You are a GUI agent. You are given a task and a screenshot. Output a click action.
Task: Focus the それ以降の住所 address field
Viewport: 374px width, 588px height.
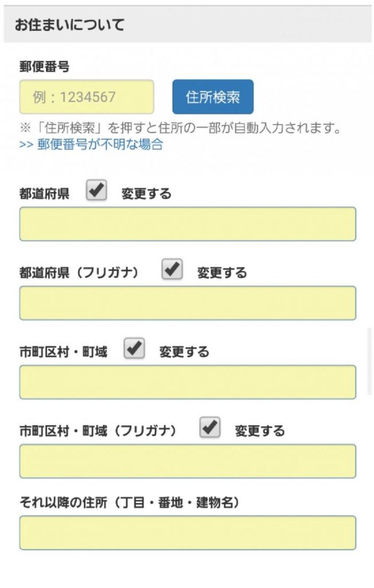(x=188, y=532)
